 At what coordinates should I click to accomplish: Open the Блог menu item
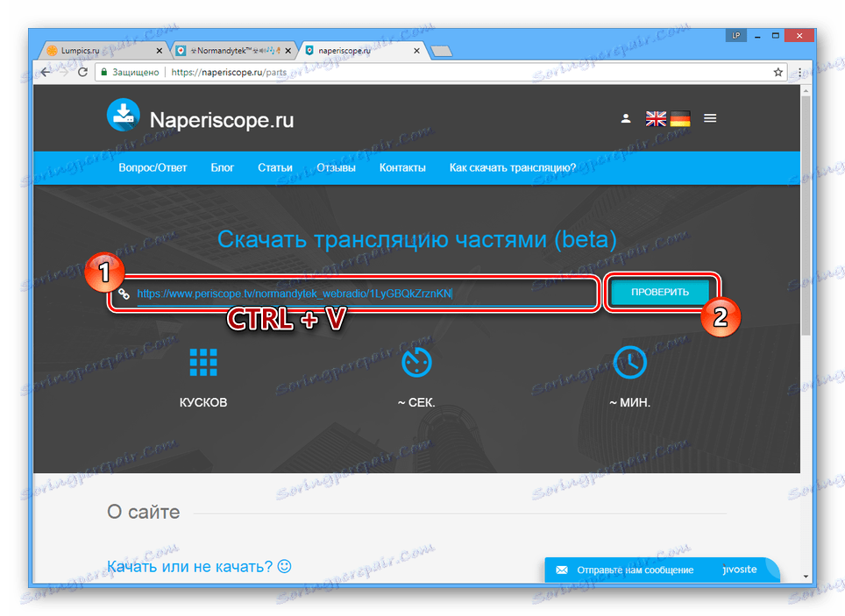point(222,167)
